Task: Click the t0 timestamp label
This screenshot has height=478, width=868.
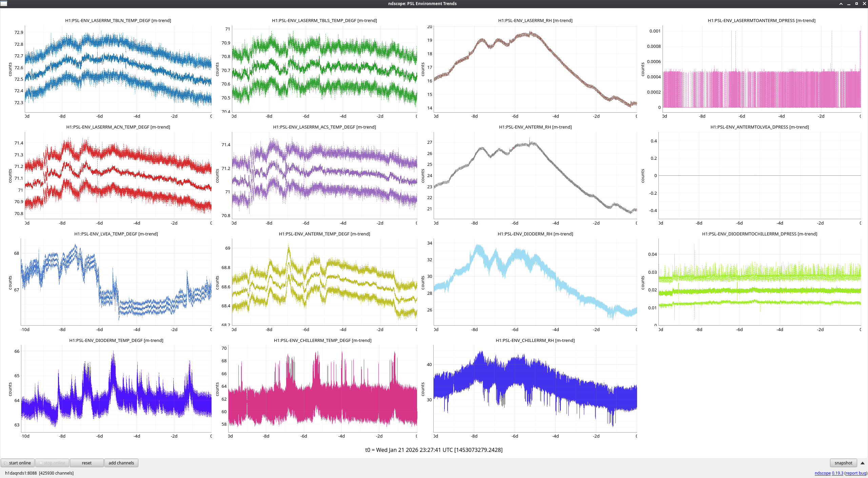Action: tap(434, 450)
